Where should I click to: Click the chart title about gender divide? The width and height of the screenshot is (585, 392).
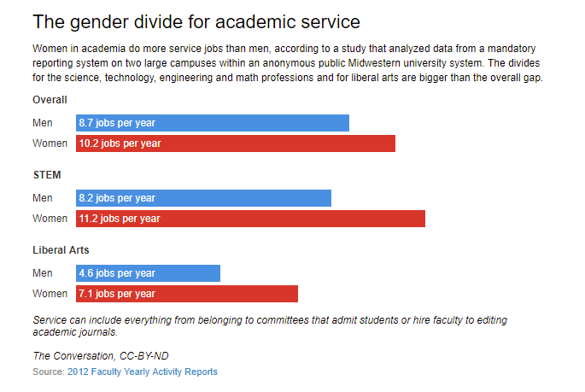coord(196,20)
